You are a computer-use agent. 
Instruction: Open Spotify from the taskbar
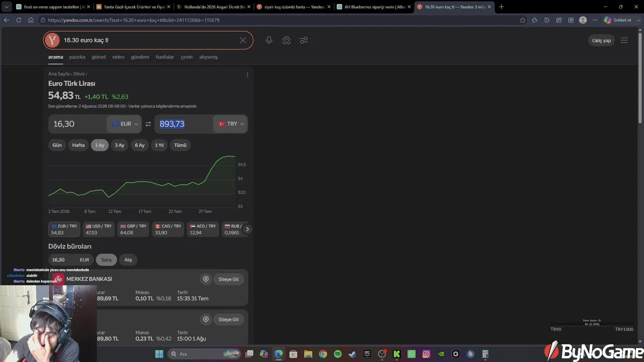coord(338,354)
